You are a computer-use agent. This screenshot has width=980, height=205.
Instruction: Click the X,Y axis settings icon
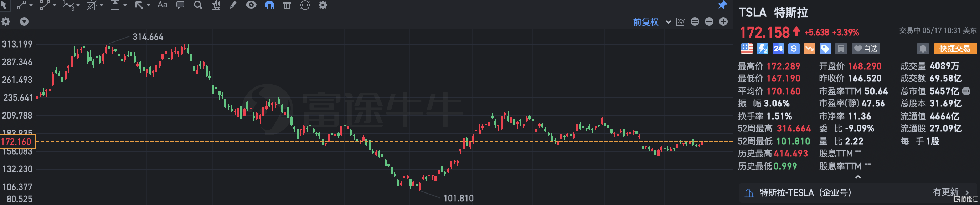[x=680, y=22]
